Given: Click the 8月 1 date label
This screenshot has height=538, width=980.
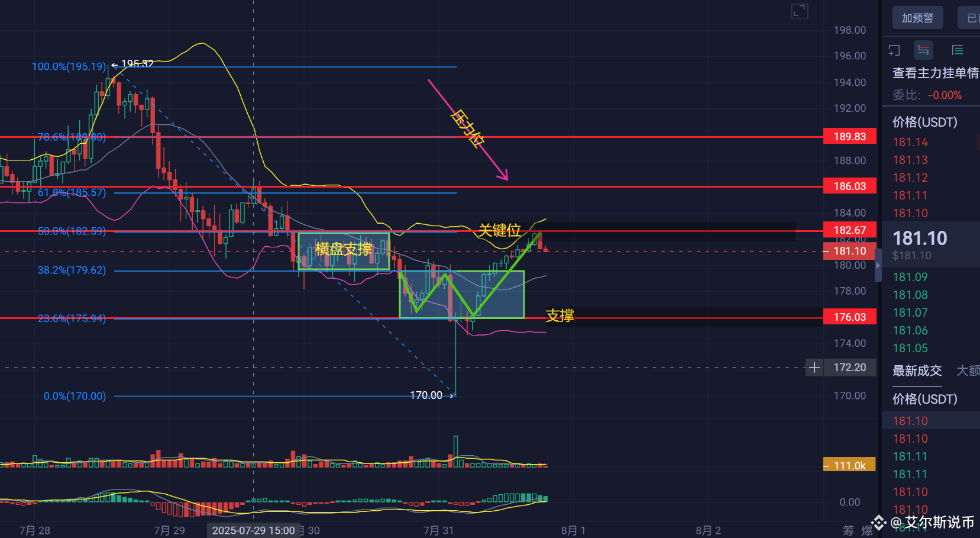Looking at the screenshot, I should click(573, 530).
